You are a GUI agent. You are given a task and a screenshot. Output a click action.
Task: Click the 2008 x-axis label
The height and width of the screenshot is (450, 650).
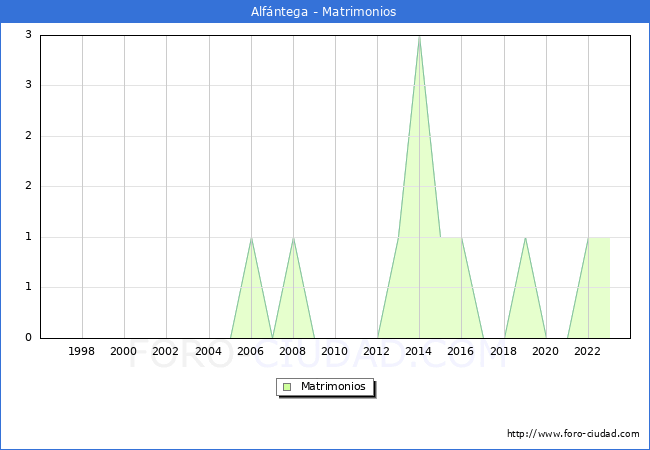click(x=293, y=351)
